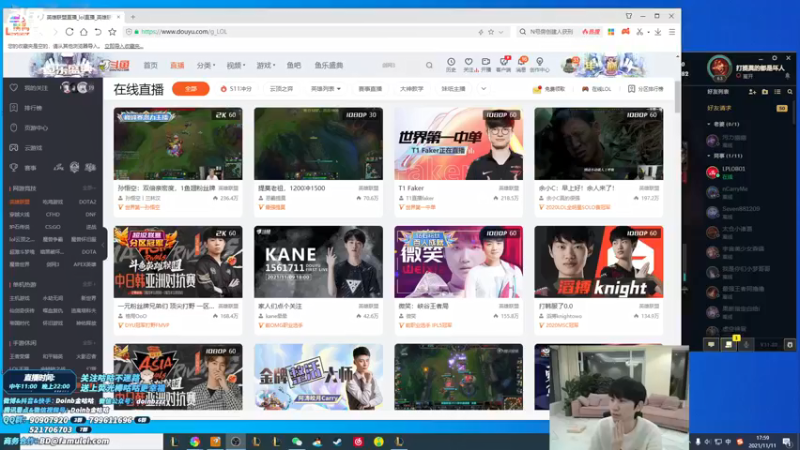Select 直播 tab in Douyu nav
800x450 pixels.
[177, 65]
